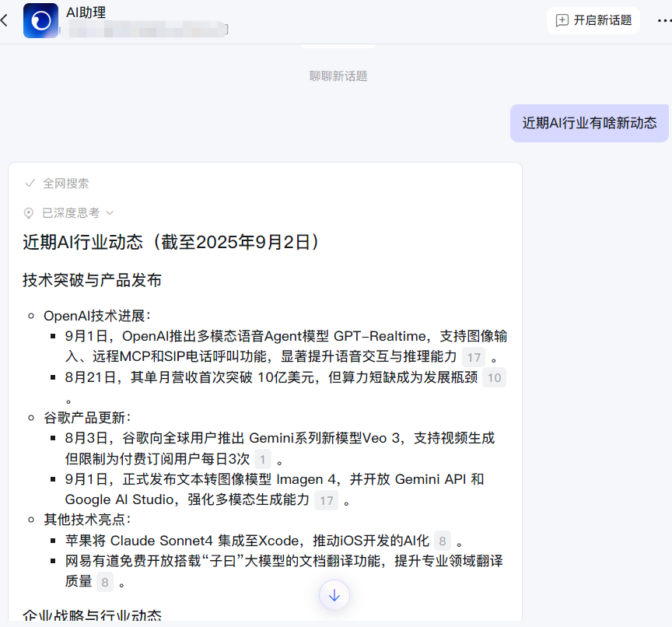Open citation 1 after 每日3次
672x627 pixels.
(x=263, y=460)
